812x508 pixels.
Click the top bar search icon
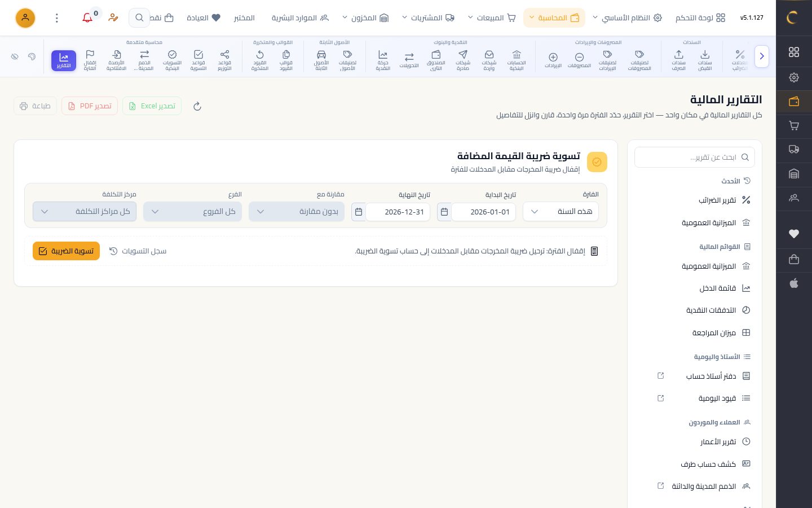point(139,18)
